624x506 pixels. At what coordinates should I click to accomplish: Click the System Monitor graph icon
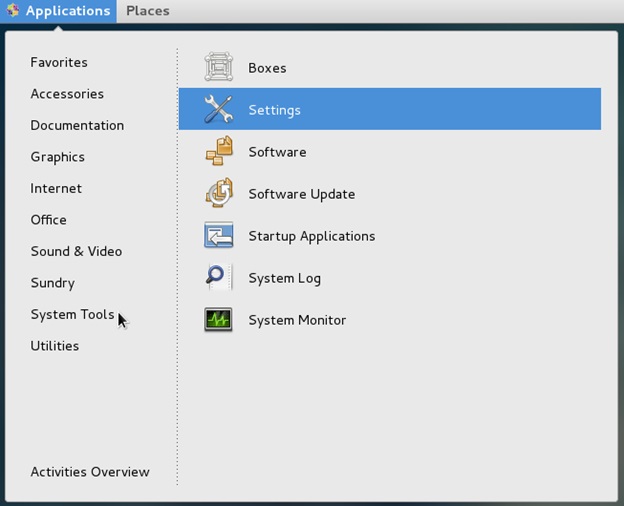tap(218, 320)
